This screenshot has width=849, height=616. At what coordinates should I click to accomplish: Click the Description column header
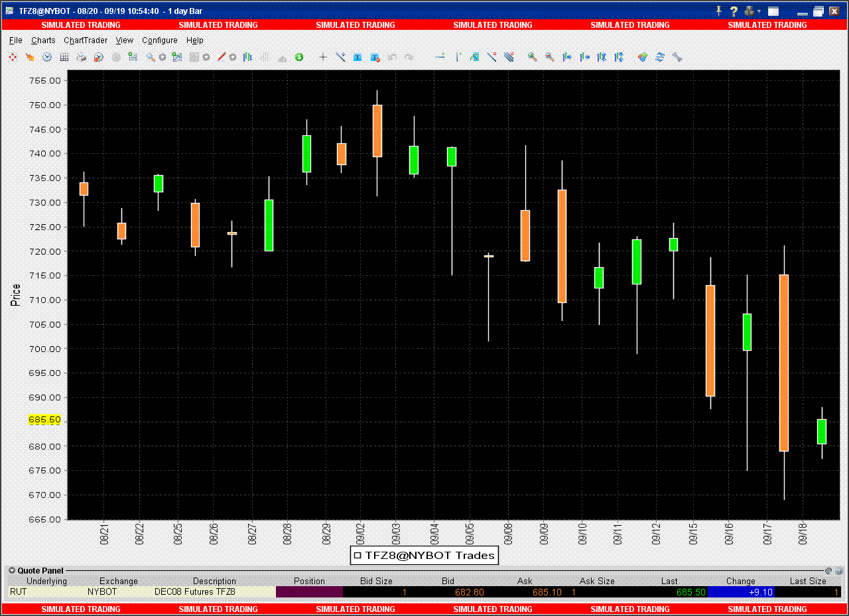tap(214, 581)
